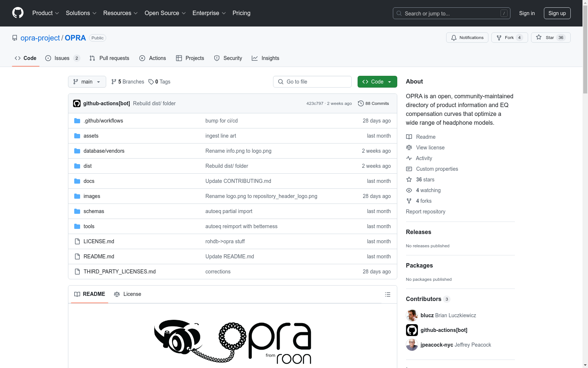Open the Pull requests tab

pyautogui.click(x=110, y=58)
